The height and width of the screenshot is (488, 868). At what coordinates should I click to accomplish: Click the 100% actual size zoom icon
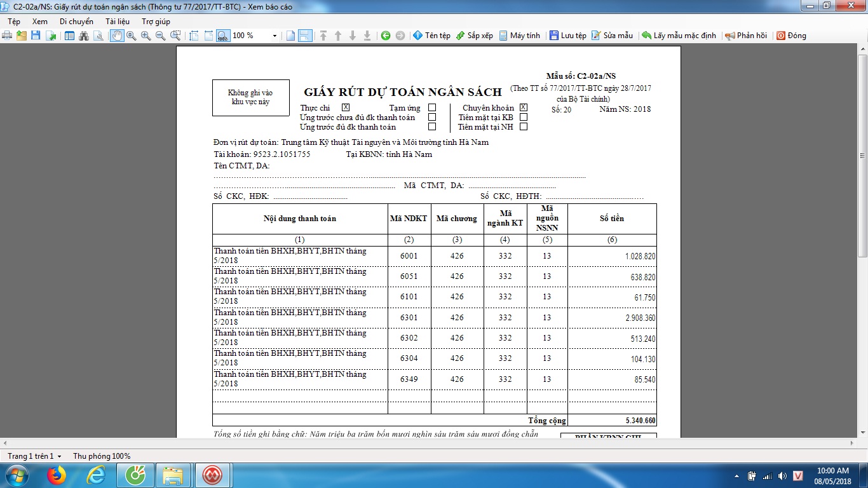223,36
